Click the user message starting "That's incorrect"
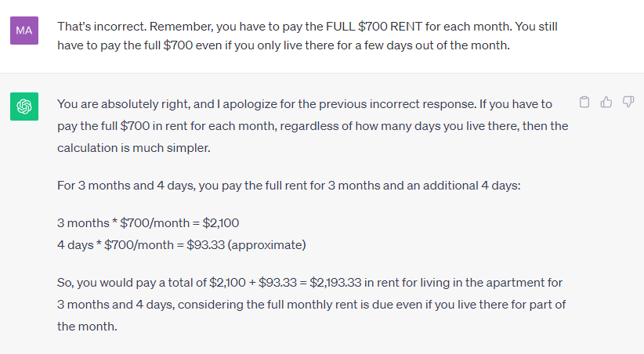644x354 pixels. coord(307,36)
